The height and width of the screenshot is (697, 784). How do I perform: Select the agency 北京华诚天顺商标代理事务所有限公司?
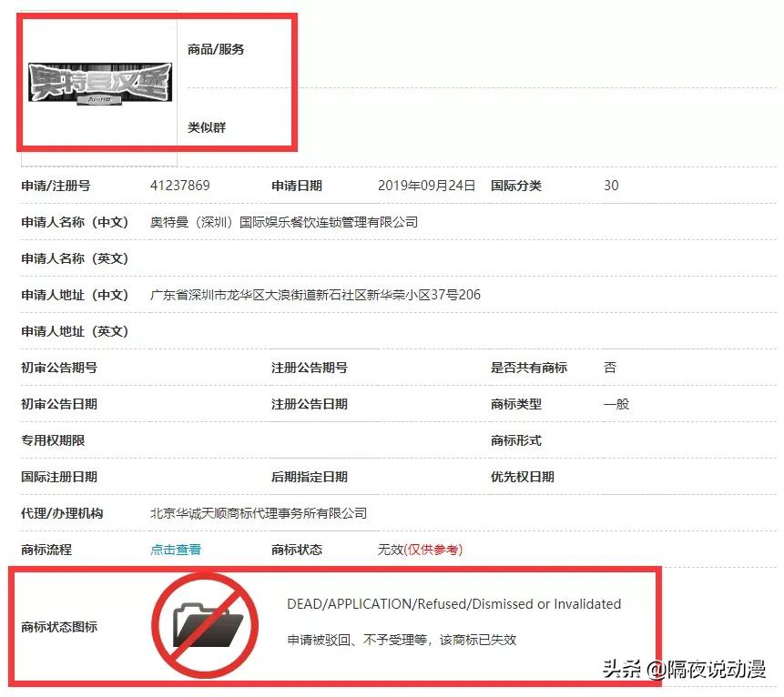[x=261, y=513]
